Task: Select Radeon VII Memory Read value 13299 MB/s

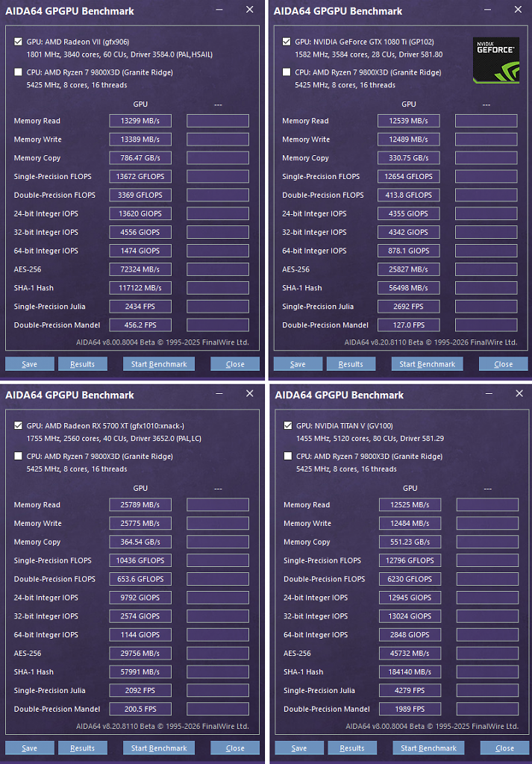Action: coord(140,121)
